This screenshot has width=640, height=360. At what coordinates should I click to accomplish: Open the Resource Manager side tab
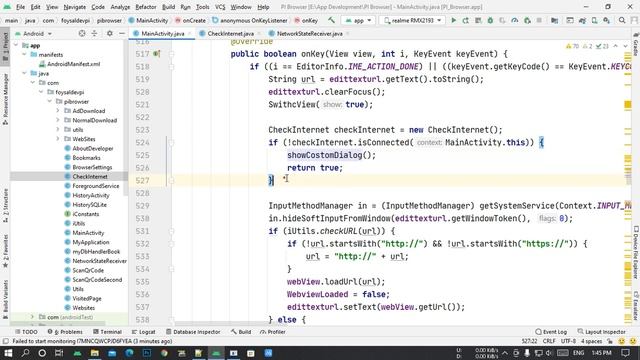(5, 99)
